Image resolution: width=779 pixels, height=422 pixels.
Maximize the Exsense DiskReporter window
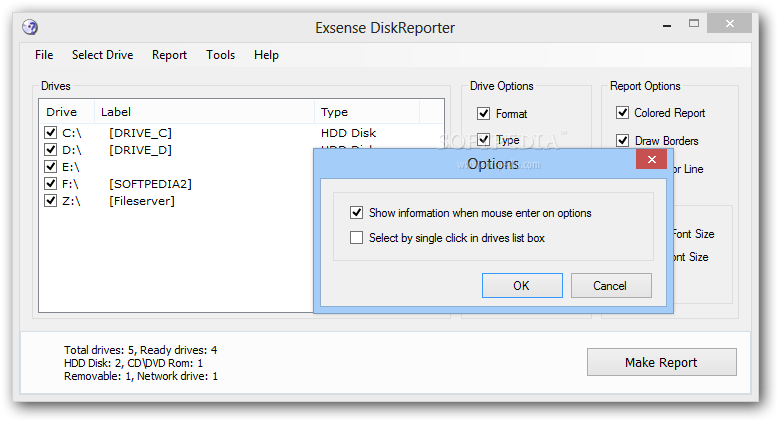[694, 23]
